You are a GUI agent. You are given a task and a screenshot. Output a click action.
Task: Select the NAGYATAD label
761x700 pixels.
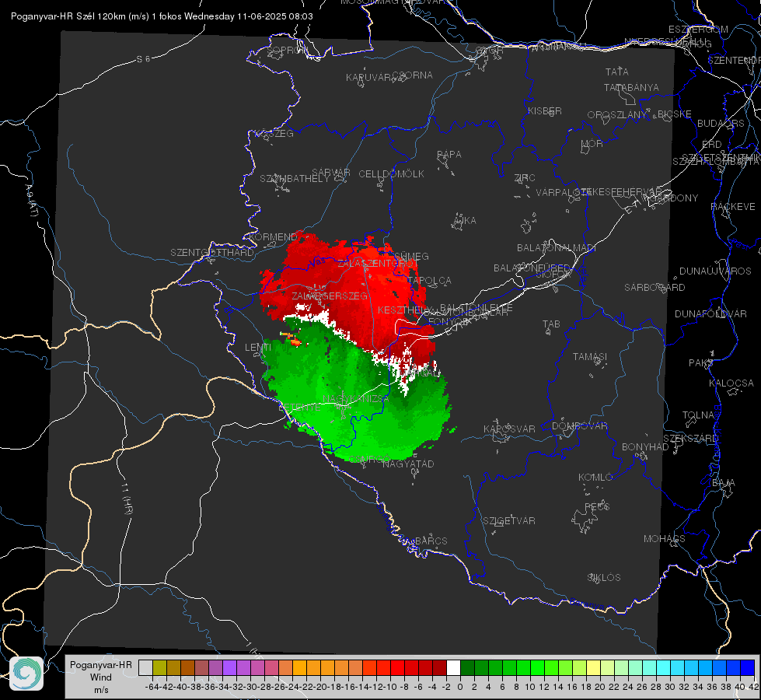click(408, 464)
